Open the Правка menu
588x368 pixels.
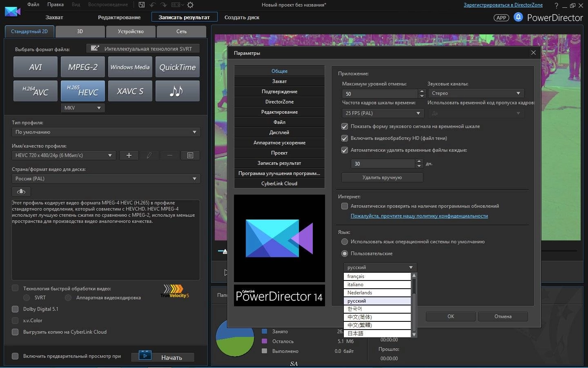pyautogui.click(x=56, y=4)
